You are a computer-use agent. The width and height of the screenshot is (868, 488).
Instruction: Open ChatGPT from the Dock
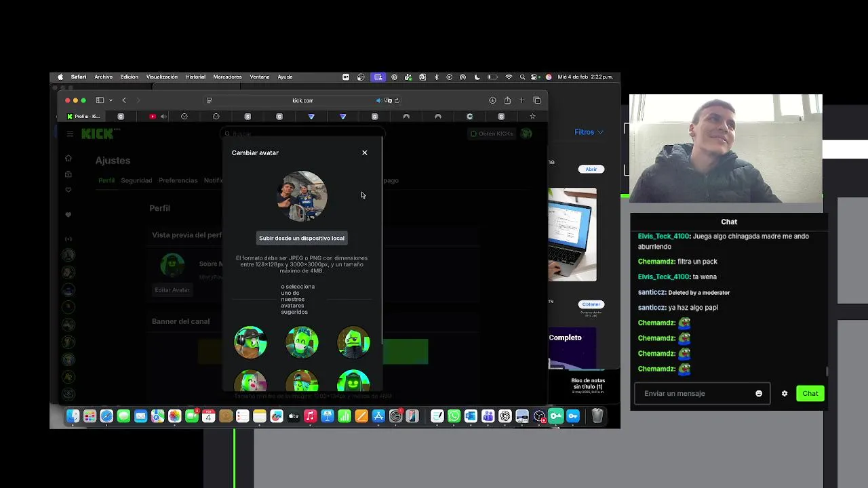click(505, 416)
